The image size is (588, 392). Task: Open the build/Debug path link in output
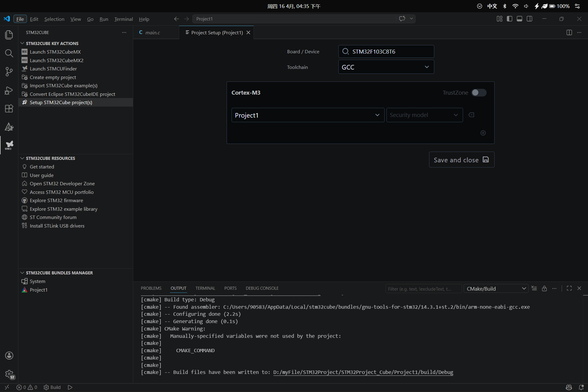coord(363,372)
